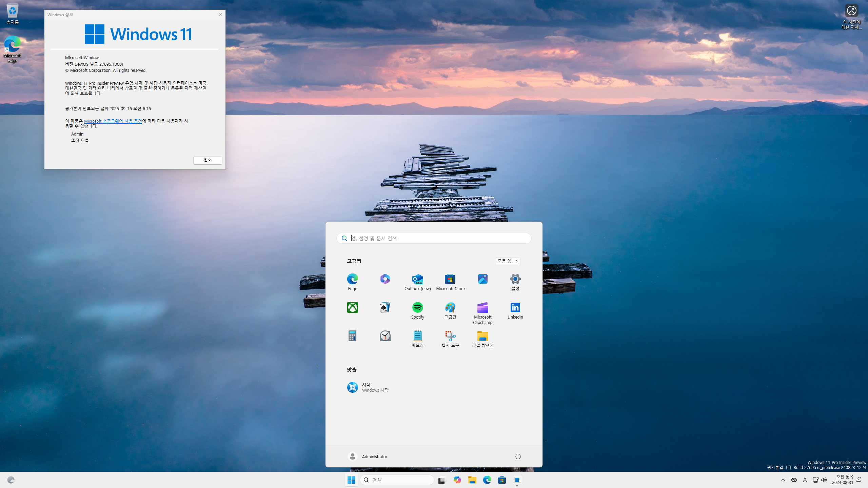Viewport: 868px width, 488px height.
Task: Open Microsoft 소프트웨어 사용 조건 link
Action: (113, 121)
